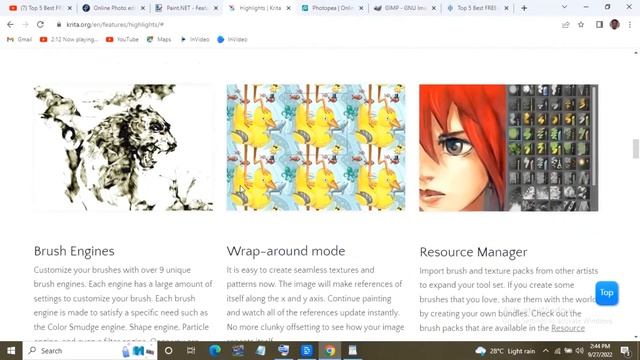Viewport: 640px width, 360px height.
Task: Open a new browser tab
Action: click(x=524, y=8)
